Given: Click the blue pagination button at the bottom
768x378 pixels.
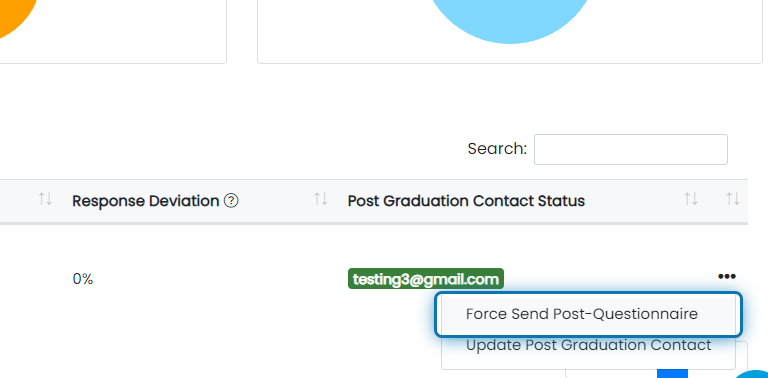Looking at the screenshot, I should [672, 374].
